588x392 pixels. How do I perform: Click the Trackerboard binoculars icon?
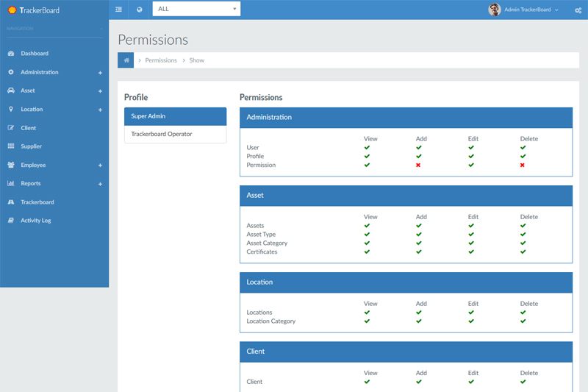pyautogui.click(x=11, y=202)
